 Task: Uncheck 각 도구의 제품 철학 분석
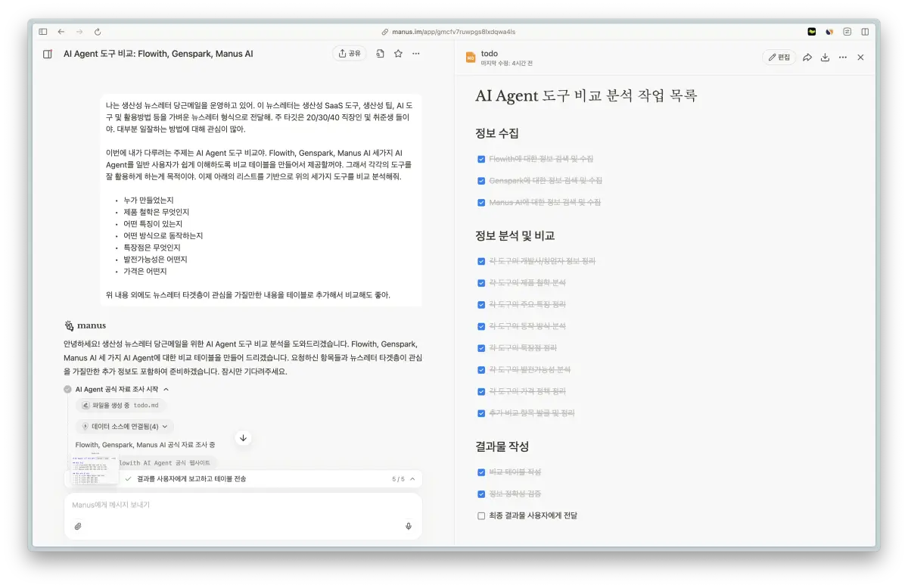click(481, 283)
